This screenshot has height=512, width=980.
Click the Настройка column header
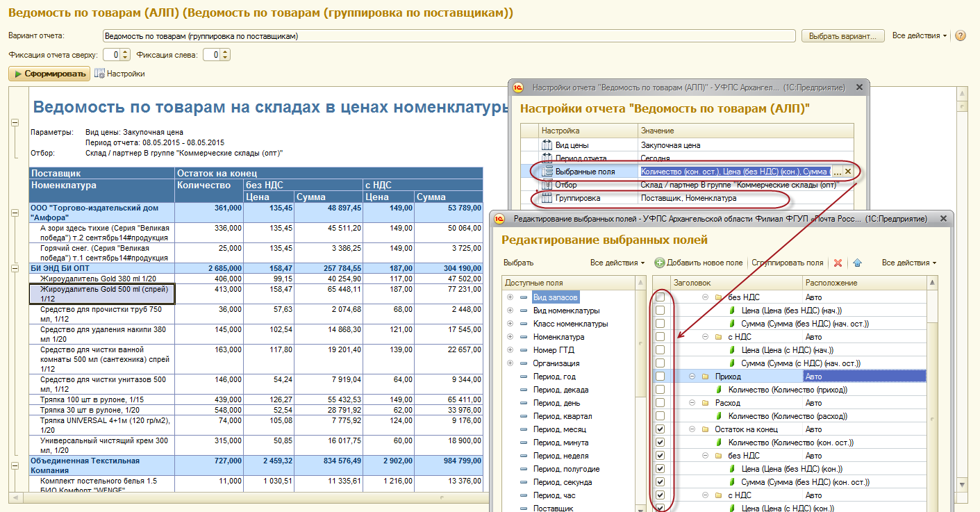[x=588, y=131]
